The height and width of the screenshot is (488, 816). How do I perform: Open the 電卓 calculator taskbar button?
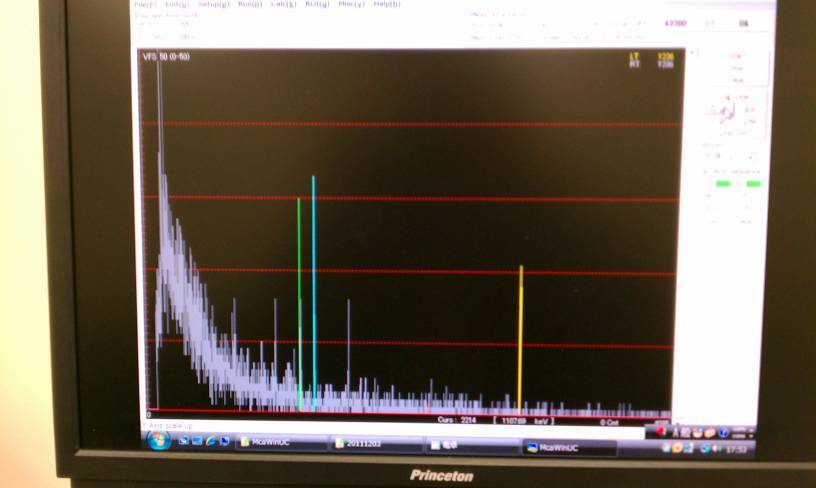(470, 445)
